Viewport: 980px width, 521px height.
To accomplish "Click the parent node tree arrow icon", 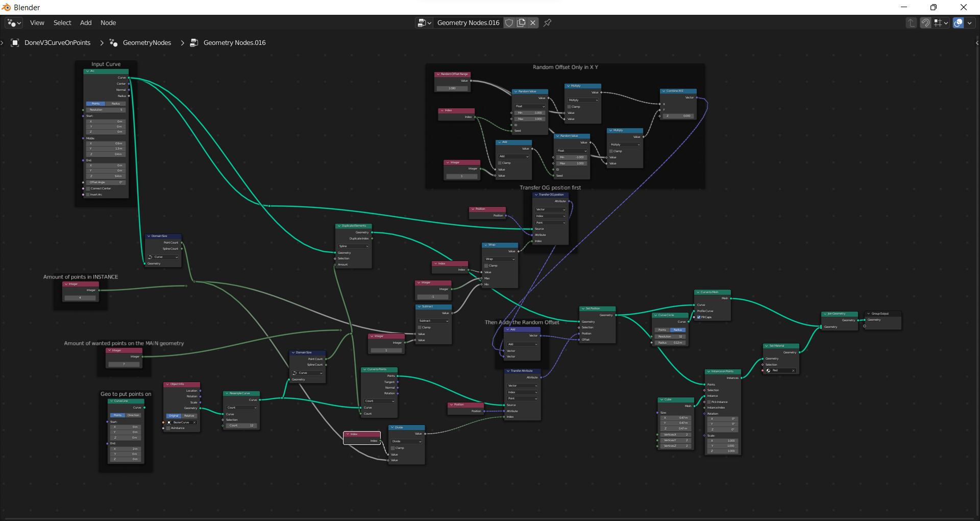I will [911, 23].
